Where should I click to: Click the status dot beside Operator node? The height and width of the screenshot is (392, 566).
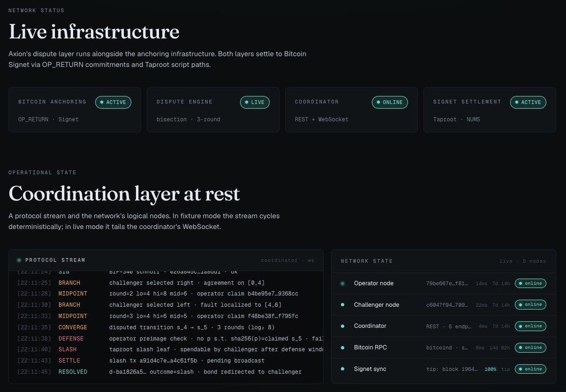click(x=342, y=283)
